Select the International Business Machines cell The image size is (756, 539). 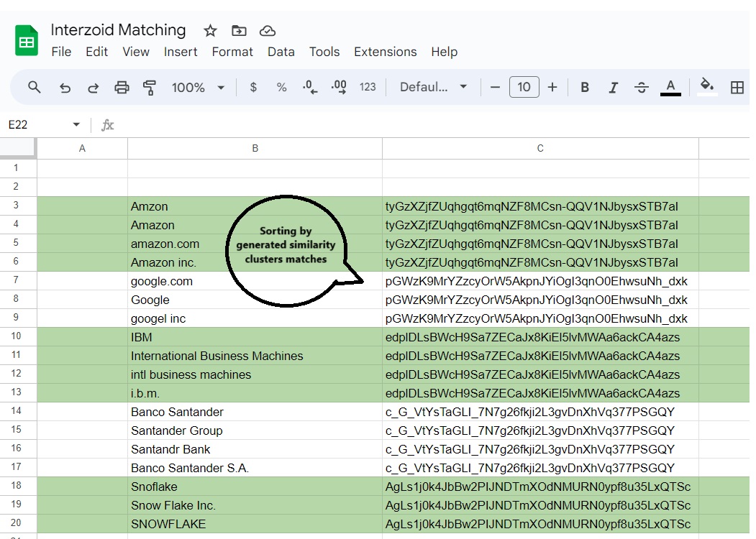255,356
